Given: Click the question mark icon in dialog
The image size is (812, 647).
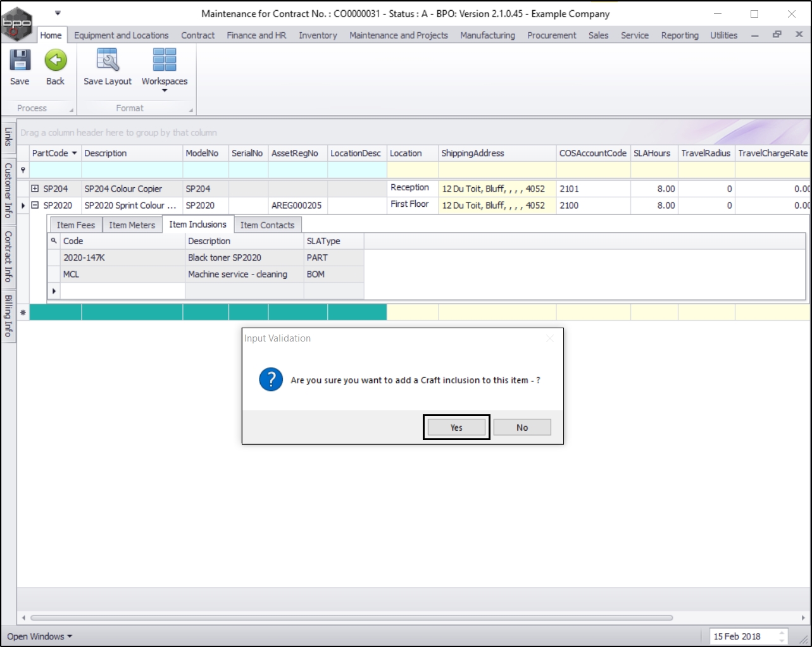Looking at the screenshot, I should point(271,379).
